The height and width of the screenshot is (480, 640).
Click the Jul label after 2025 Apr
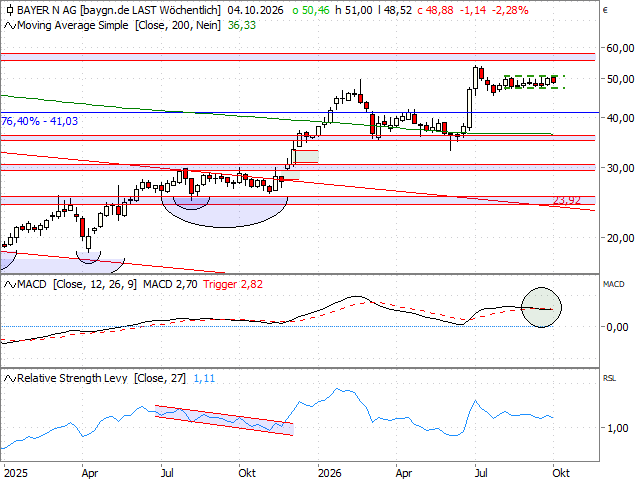click(x=167, y=473)
